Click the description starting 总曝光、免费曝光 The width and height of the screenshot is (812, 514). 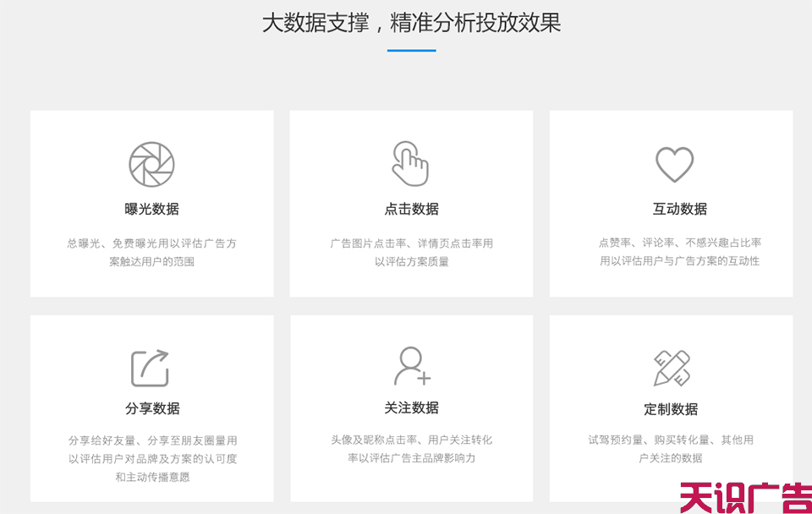(151, 252)
